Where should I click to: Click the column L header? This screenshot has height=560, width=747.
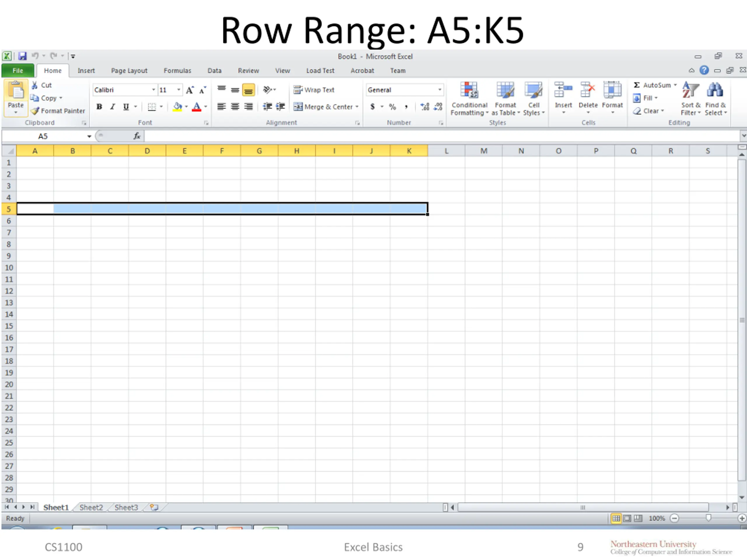(x=446, y=151)
